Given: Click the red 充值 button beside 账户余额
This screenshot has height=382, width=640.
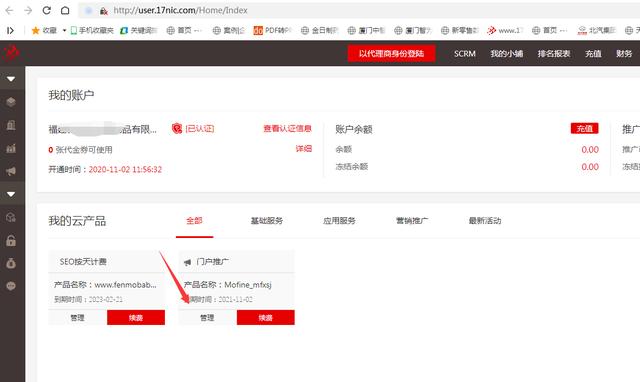Looking at the screenshot, I should (584, 129).
